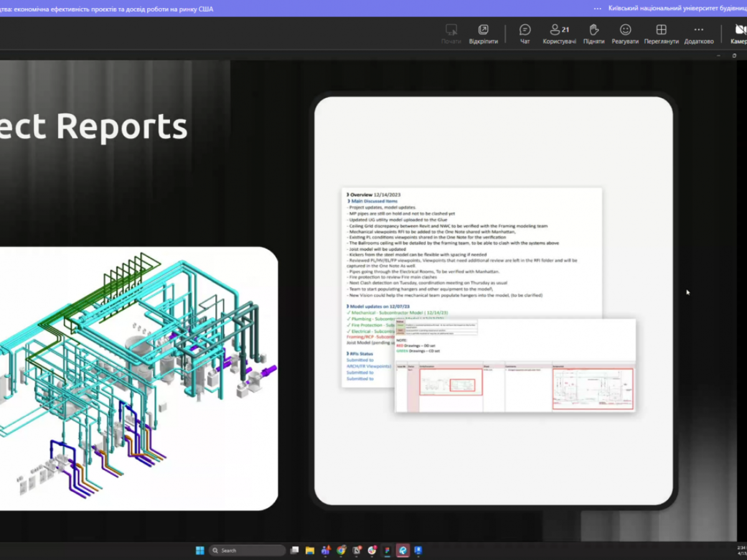Raise hand with the Підняти button
Viewport: 747px width, 560px height.
[593, 34]
